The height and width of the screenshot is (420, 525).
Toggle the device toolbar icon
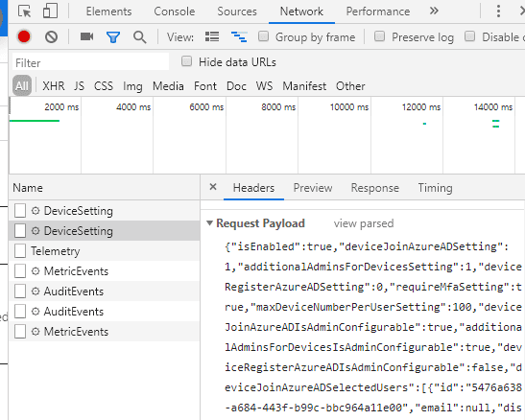[50, 12]
